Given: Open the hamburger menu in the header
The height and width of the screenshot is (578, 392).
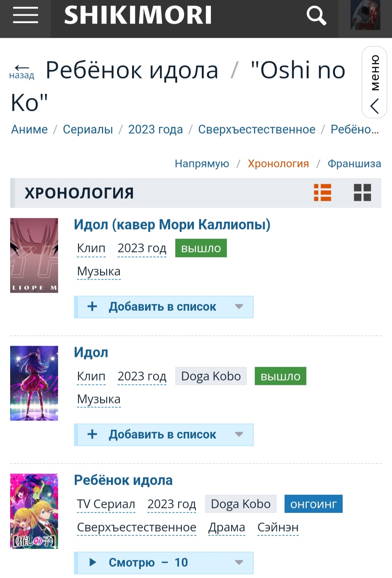Looking at the screenshot, I should coord(25,15).
